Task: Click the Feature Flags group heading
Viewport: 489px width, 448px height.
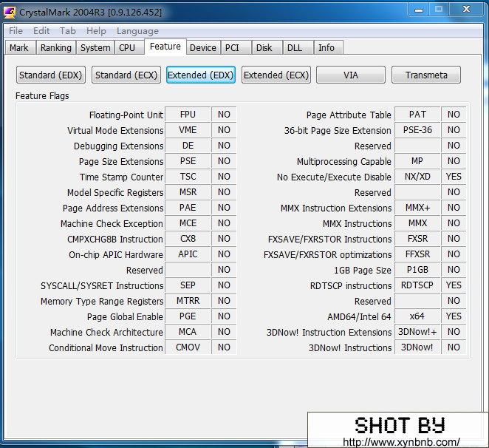Action: click(x=42, y=96)
